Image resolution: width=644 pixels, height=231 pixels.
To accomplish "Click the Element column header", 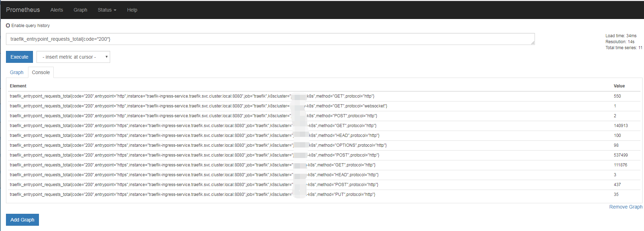I will click(18, 86).
